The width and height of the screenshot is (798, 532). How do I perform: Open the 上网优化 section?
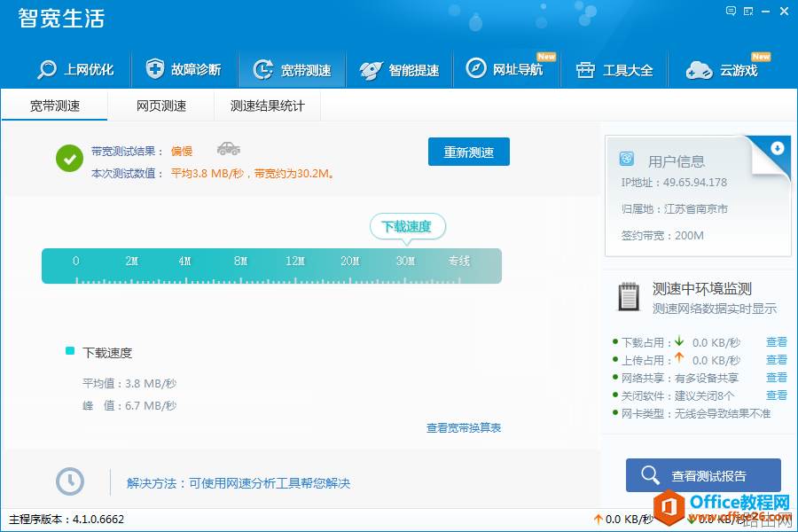point(75,69)
